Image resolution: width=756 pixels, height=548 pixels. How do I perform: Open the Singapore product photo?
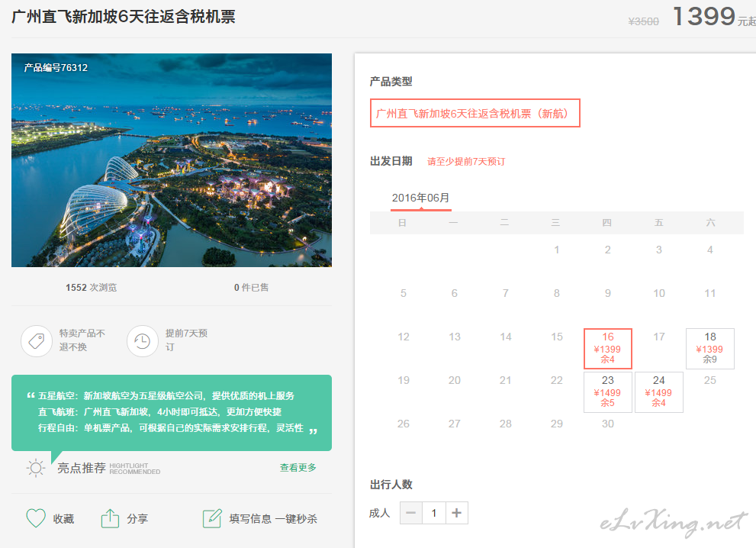pyautogui.click(x=172, y=160)
